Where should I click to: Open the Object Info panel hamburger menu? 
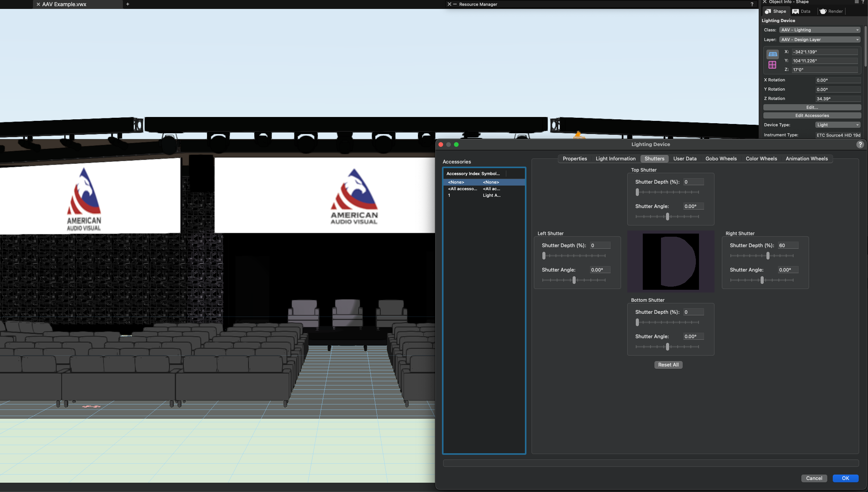tap(856, 2)
